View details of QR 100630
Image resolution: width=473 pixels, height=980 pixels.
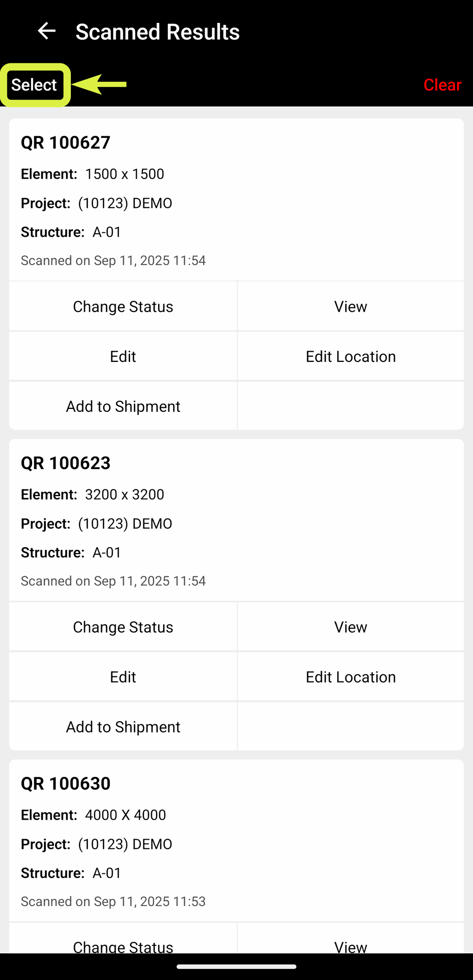pos(351,945)
